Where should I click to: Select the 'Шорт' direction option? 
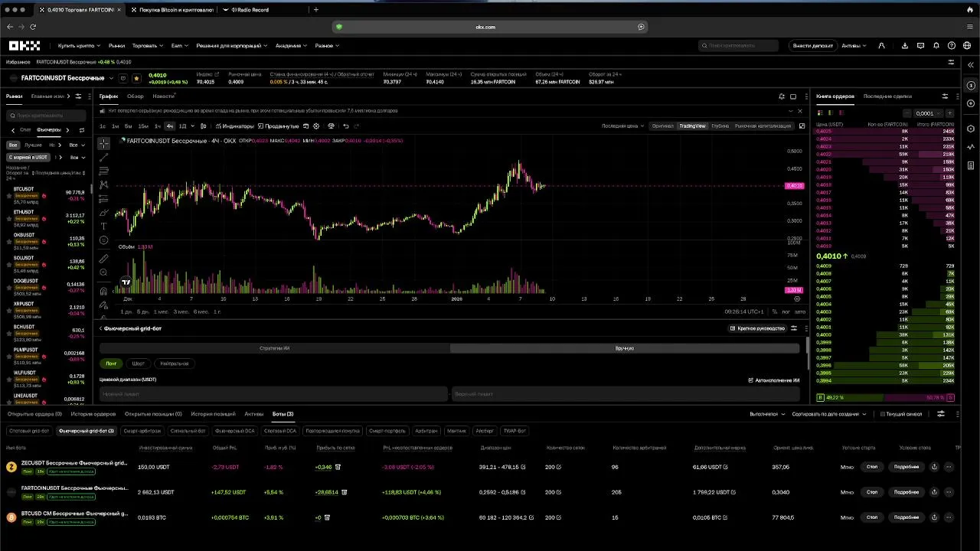138,364
